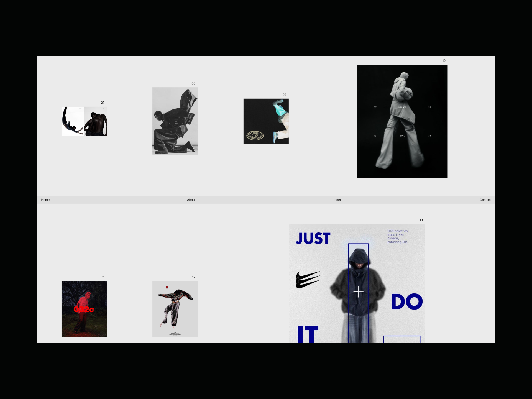The height and width of the screenshot is (399, 532).
Task: Click the number label 11
Action: (103, 277)
